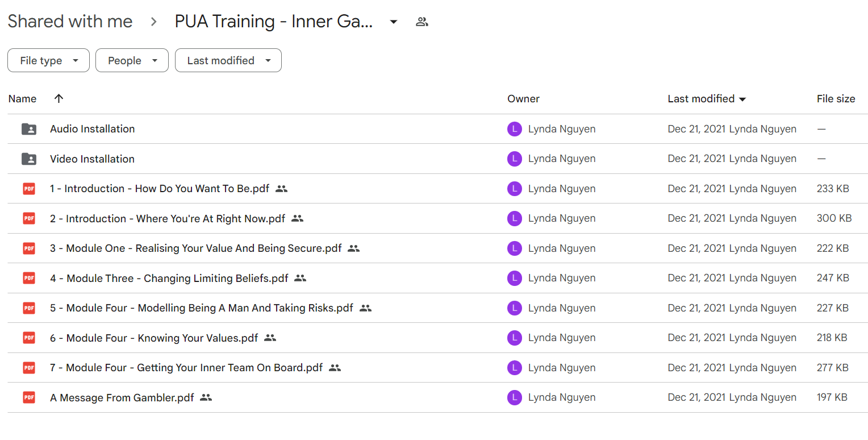Open the Audio Installation shared folder icon
The height and width of the screenshot is (440, 868).
[x=29, y=129]
